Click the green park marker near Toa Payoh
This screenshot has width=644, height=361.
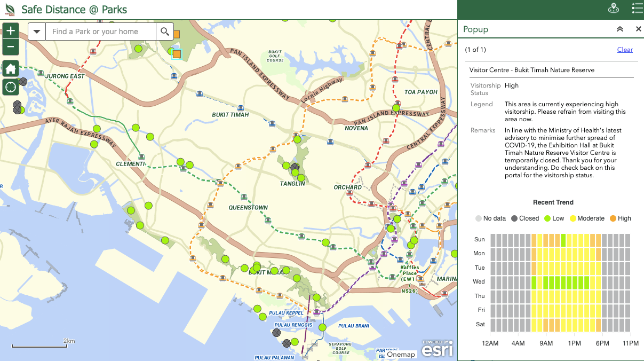point(396,108)
